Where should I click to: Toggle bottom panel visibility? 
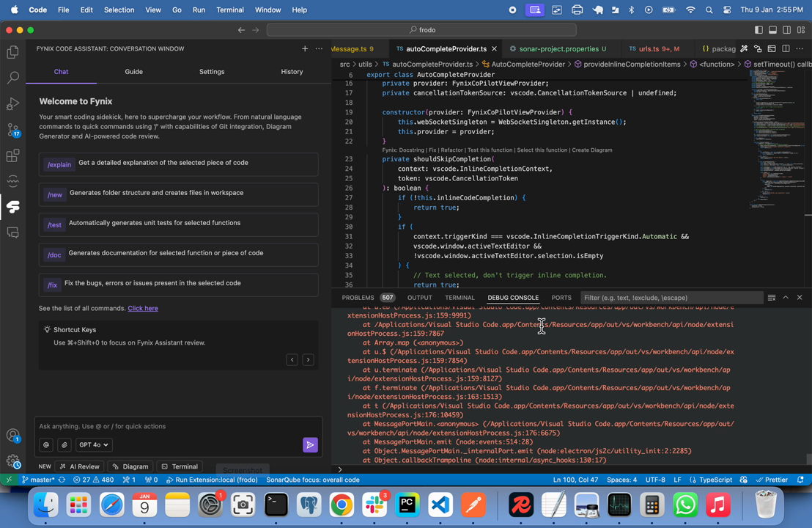(772, 30)
